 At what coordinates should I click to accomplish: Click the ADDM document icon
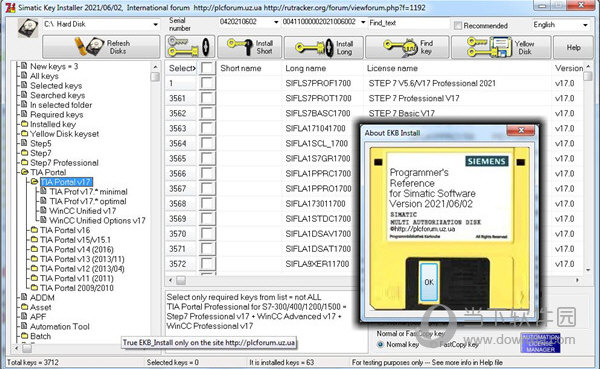(x=24, y=297)
